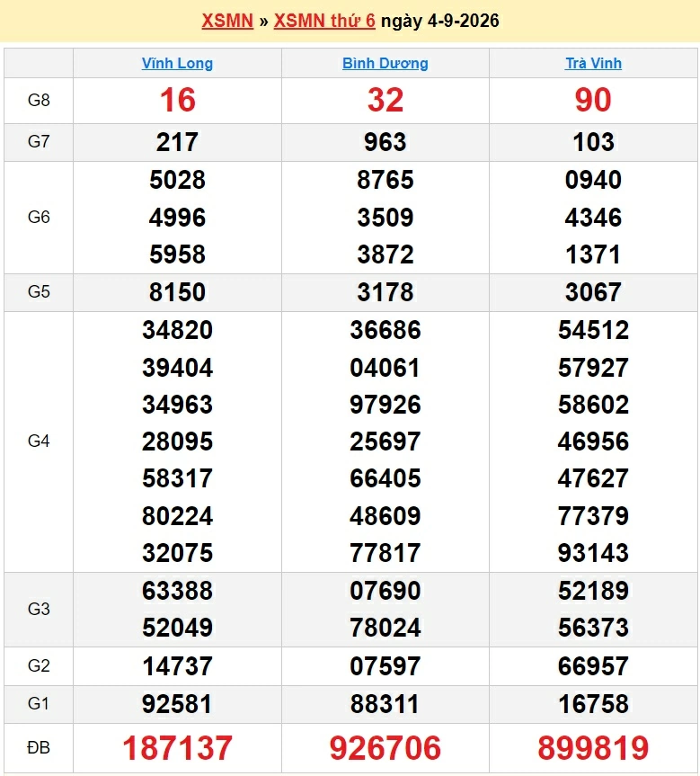Select Bình Dương G8 number 32
700x776 pixels.
385,100
